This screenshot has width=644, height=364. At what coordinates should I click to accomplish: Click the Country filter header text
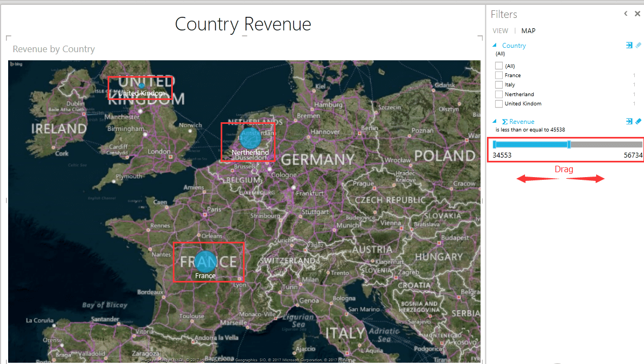click(514, 46)
